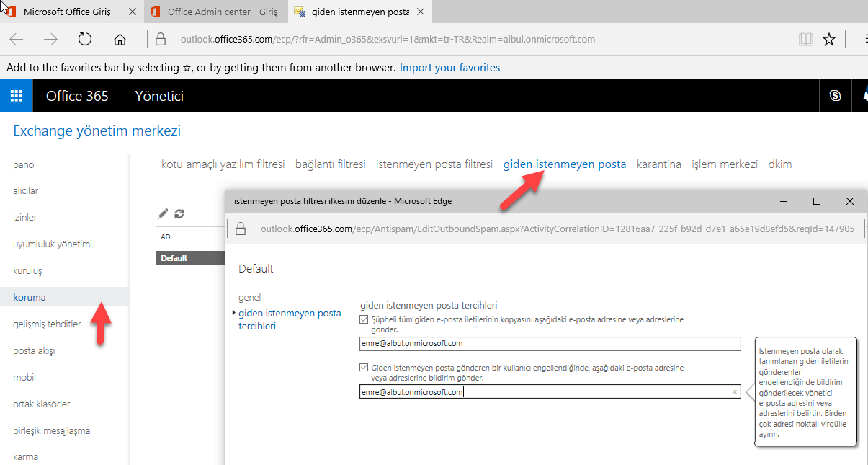Click the browser forward arrow
The height and width of the screenshot is (465, 868).
pyautogui.click(x=50, y=40)
